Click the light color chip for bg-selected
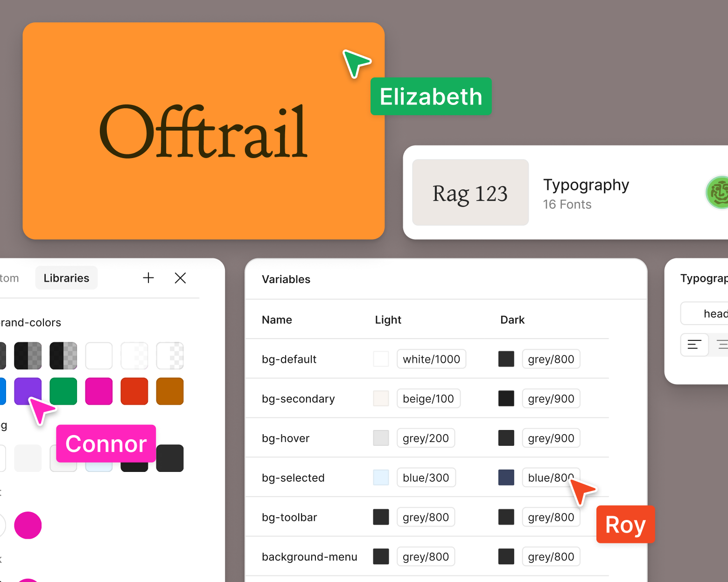The height and width of the screenshot is (582, 728). pos(381,478)
